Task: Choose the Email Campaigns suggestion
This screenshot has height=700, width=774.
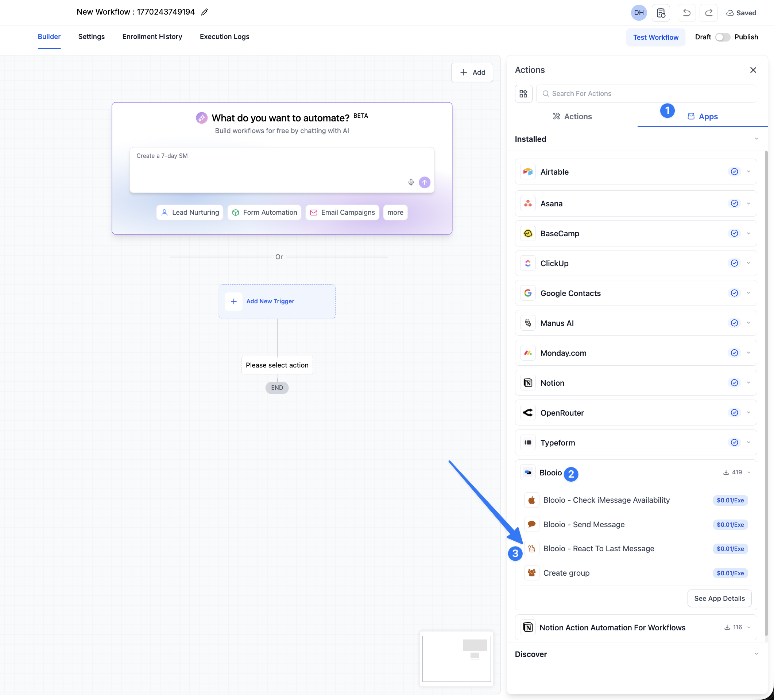Action: click(343, 213)
